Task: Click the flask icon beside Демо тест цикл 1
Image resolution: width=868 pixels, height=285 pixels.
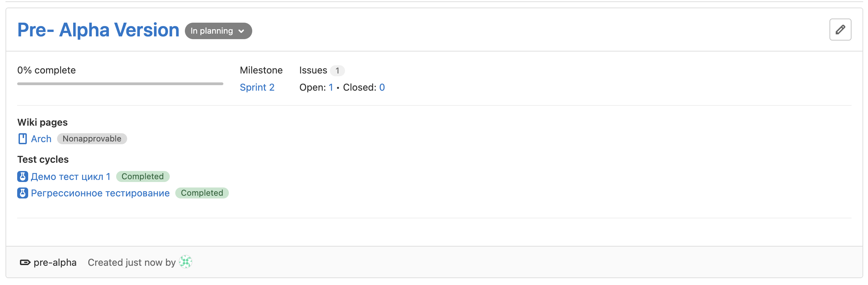Action: (x=22, y=176)
